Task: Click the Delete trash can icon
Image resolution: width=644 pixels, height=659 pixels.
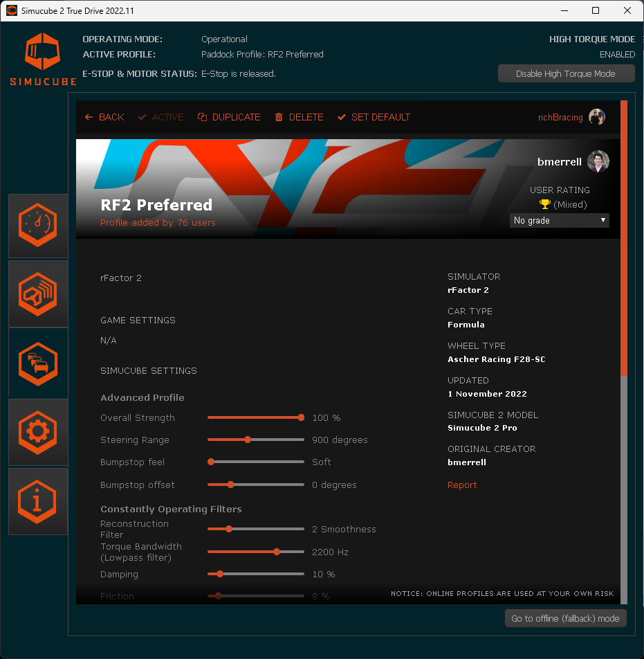Action: [279, 117]
